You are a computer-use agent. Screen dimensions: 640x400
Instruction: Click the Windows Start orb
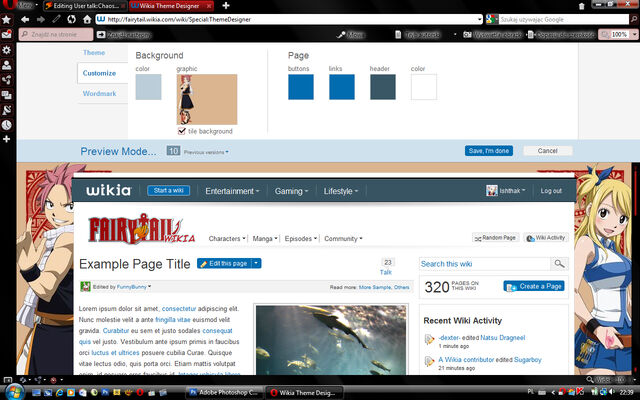click(14, 392)
